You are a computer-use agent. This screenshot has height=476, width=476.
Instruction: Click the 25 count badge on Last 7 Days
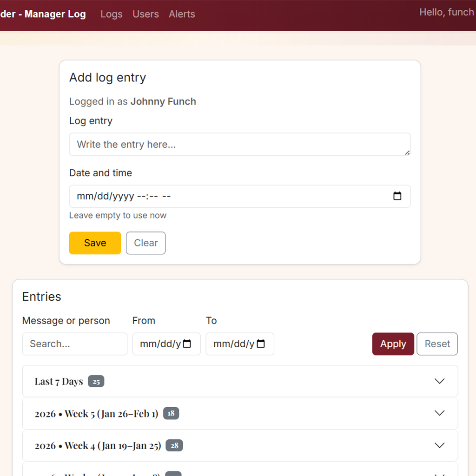click(x=96, y=382)
